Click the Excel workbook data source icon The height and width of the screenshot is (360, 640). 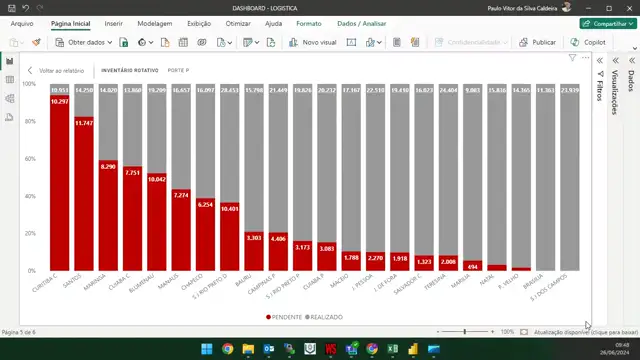coord(124,42)
